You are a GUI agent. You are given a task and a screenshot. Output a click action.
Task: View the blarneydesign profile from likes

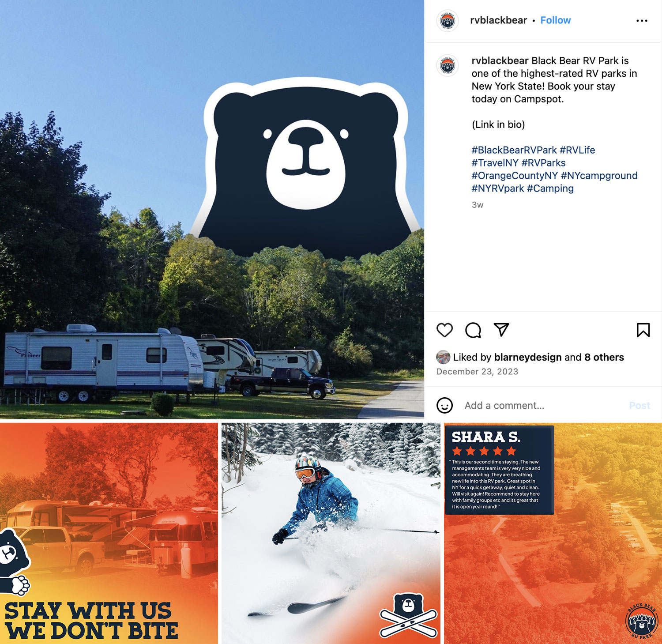(x=528, y=357)
